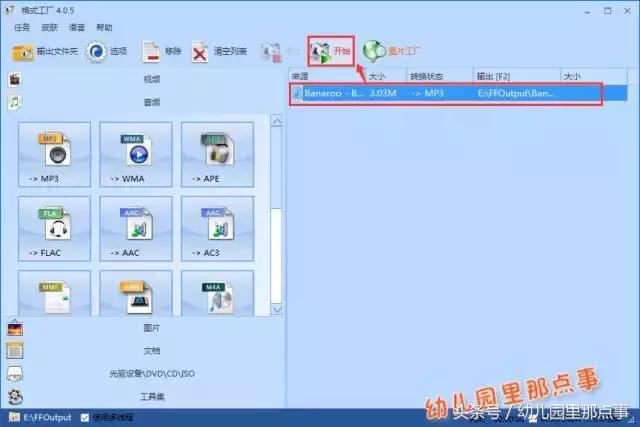The image size is (640, 427).
Task: Expand the 文档 document category
Action: (152, 351)
